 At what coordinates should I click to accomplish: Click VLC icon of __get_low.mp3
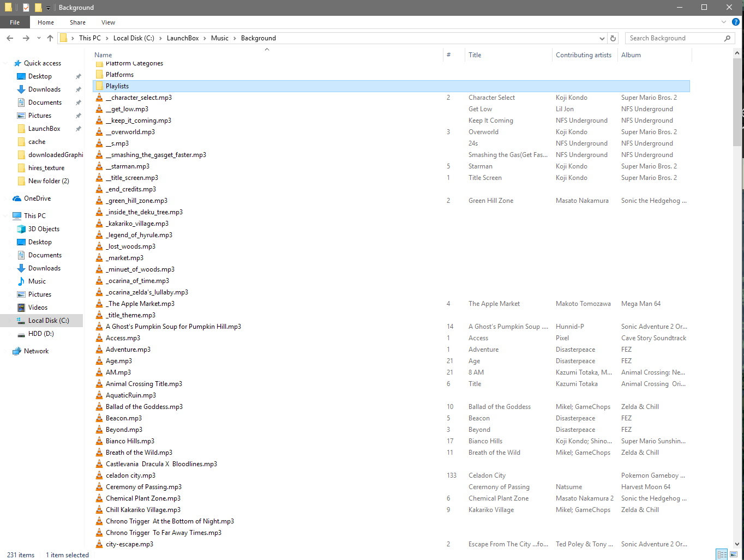(99, 109)
